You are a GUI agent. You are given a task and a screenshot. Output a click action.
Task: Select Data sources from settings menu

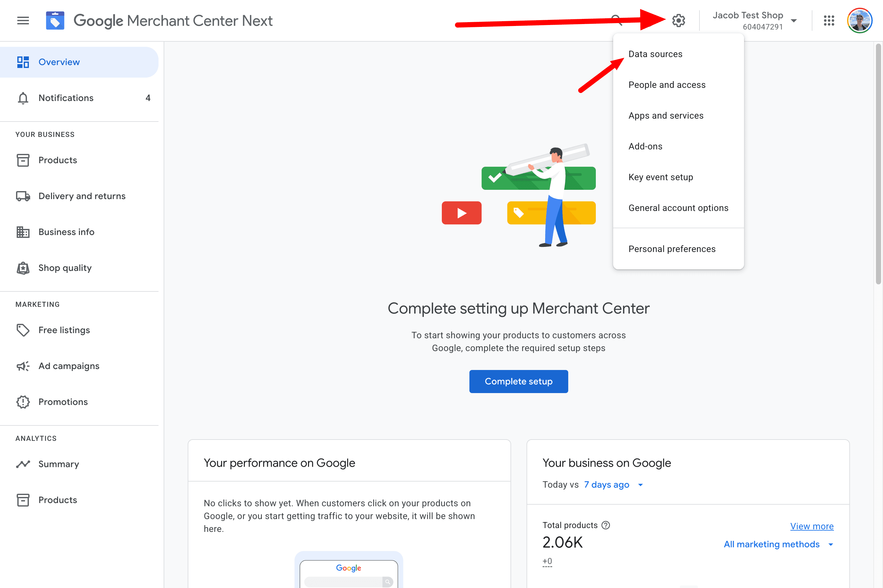tap(655, 54)
